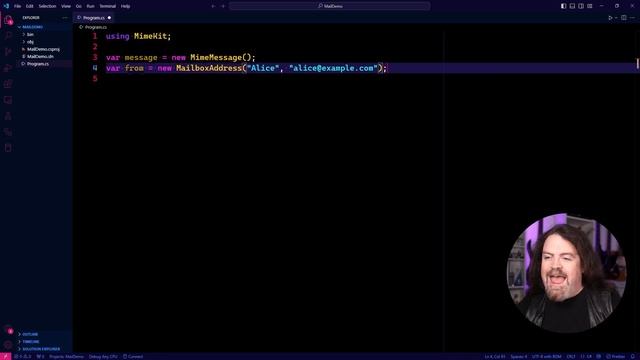640x360 pixels.
Task: Go forward with the navigation arrow
Action: coord(223,6)
